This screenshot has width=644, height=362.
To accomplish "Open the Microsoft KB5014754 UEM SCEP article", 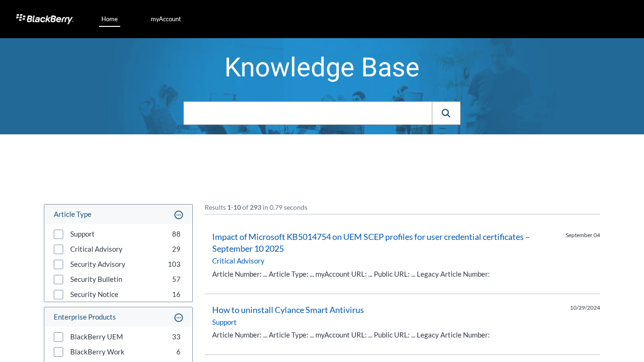I will 371,243.
